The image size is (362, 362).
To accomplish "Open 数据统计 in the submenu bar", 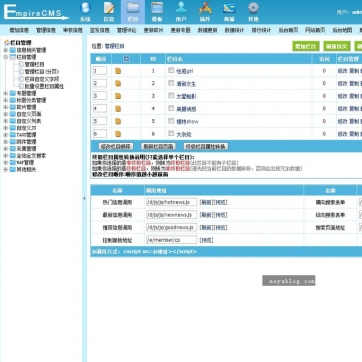I will pos(234,30).
